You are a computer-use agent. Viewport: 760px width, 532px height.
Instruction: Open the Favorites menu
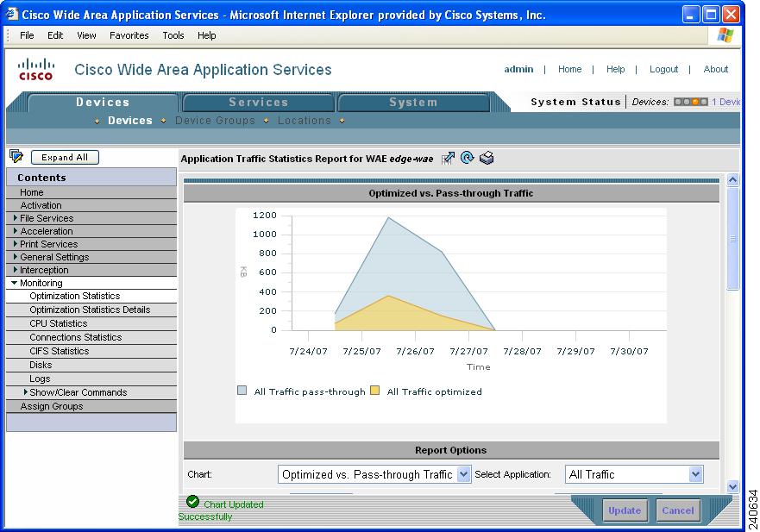coord(129,35)
